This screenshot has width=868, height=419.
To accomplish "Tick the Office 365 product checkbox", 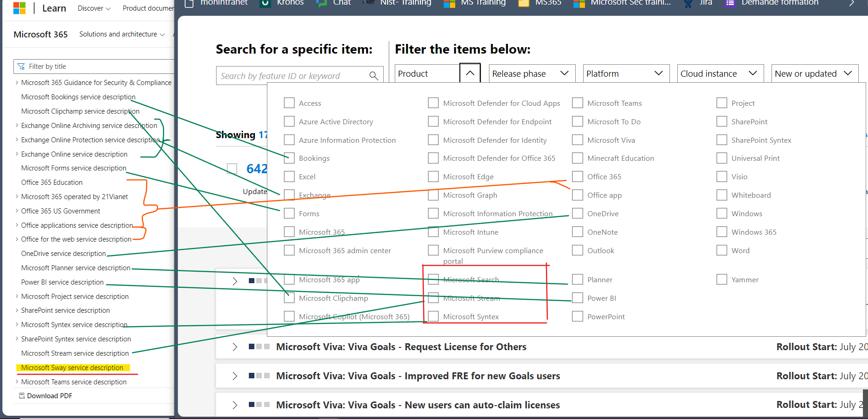I will pos(577,176).
